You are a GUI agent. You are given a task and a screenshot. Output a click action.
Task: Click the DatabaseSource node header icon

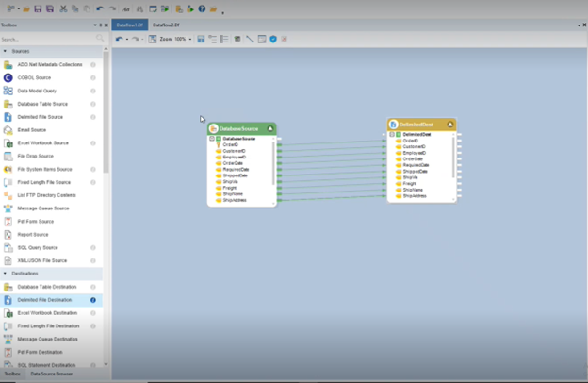(214, 128)
